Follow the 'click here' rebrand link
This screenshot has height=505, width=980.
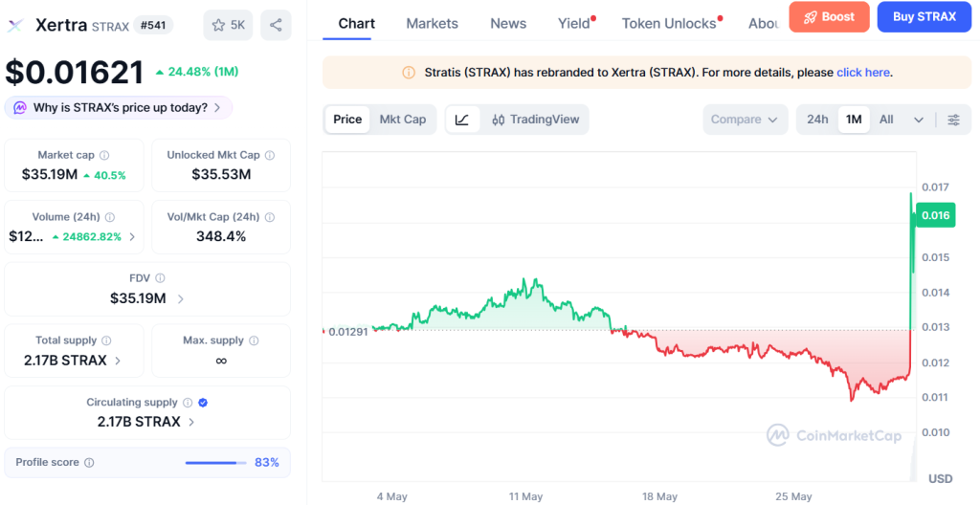click(x=863, y=73)
